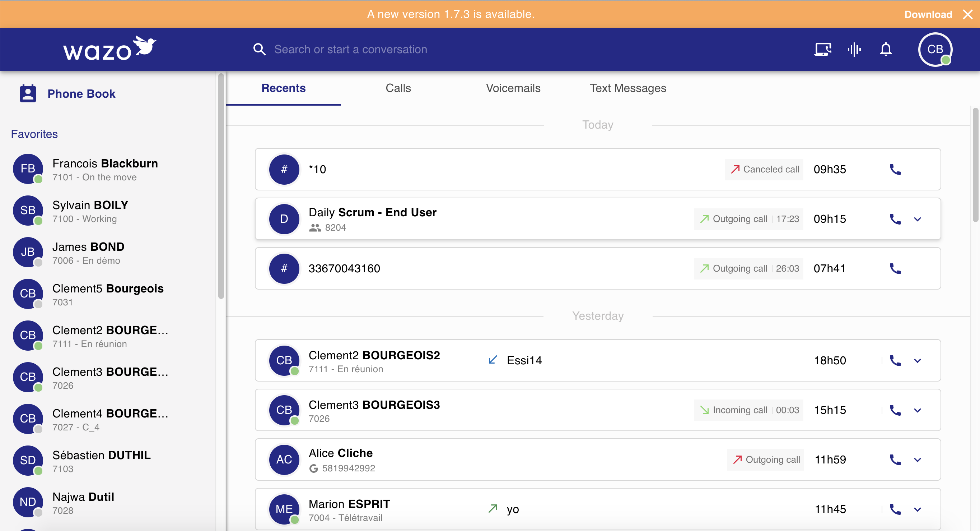Click the Incoming call 00:03 label
This screenshot has width=980, height=531.
pyautogui.click(x=749, y=410)
